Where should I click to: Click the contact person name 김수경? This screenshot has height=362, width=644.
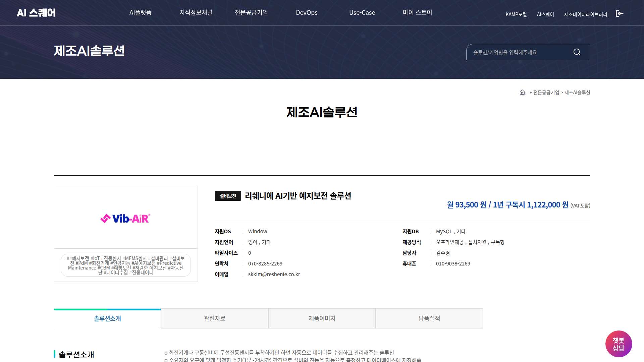pyautogui.click(x=443, y=253)
